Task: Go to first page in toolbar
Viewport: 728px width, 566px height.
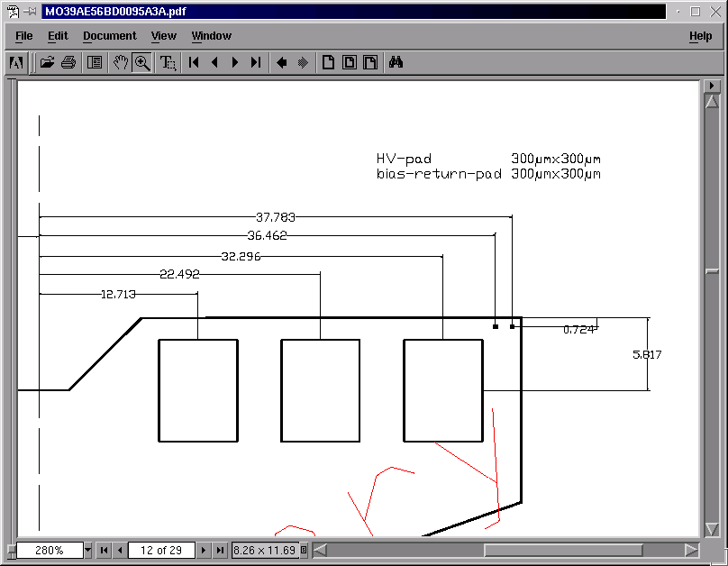Action: coord(194,62)
